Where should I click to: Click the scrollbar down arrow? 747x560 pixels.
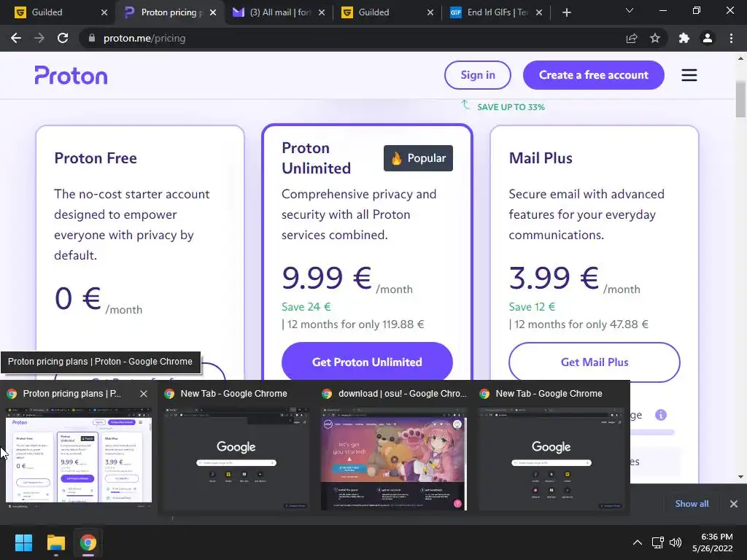point(740,477)
